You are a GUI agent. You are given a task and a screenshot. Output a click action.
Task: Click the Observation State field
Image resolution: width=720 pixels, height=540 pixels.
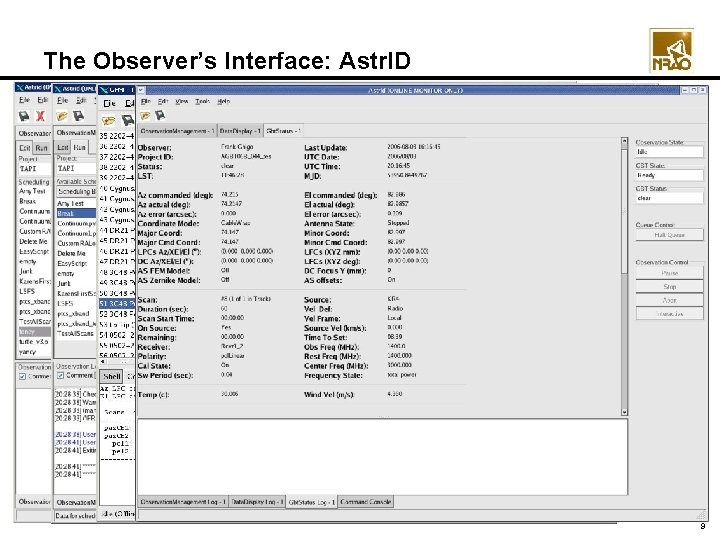(x=669, y=152)
